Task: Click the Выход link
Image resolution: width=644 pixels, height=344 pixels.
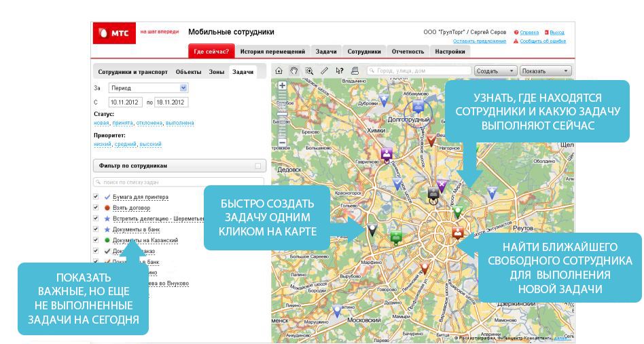Action: (x=557, y=33)
